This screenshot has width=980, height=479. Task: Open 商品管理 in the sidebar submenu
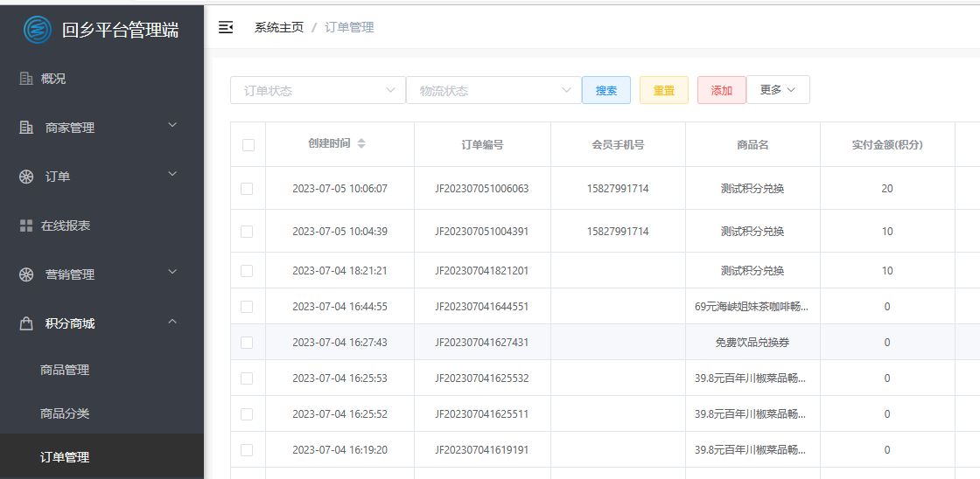[x=65, y=370]
